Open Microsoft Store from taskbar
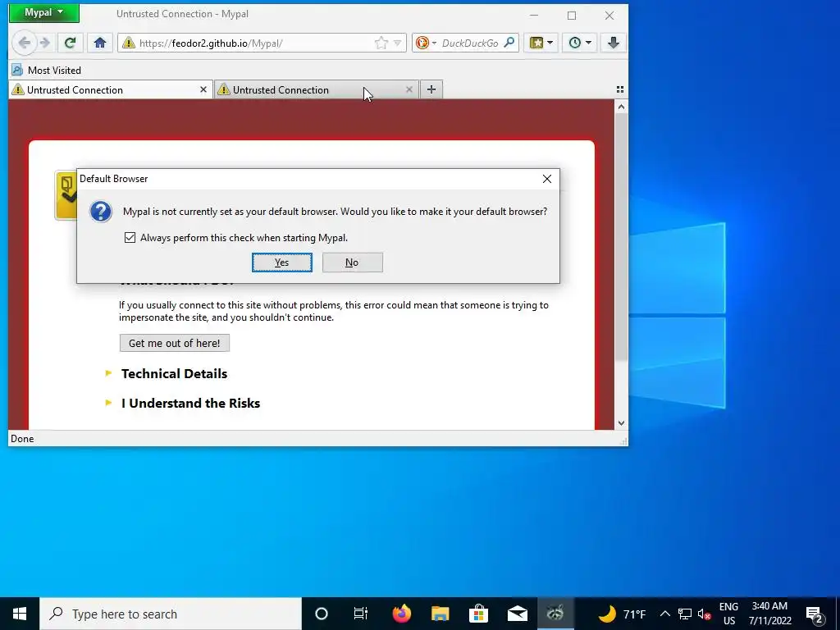 tap(478, 614)
